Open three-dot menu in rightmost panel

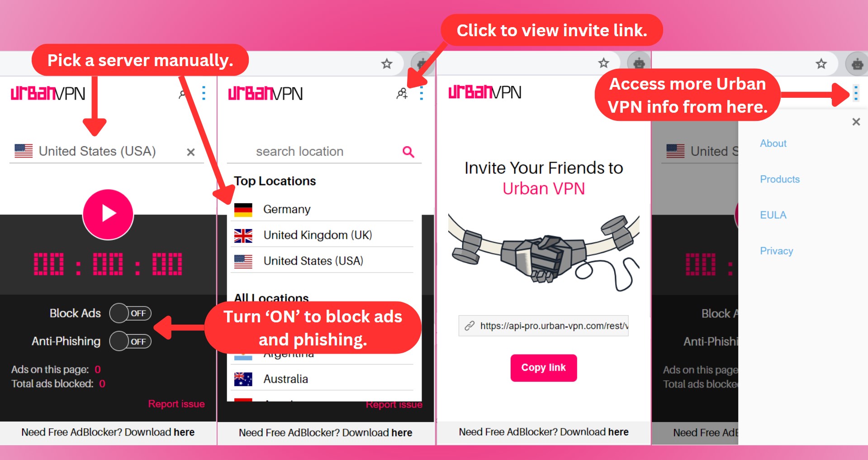pyautogui.click(x=856, y=93)
